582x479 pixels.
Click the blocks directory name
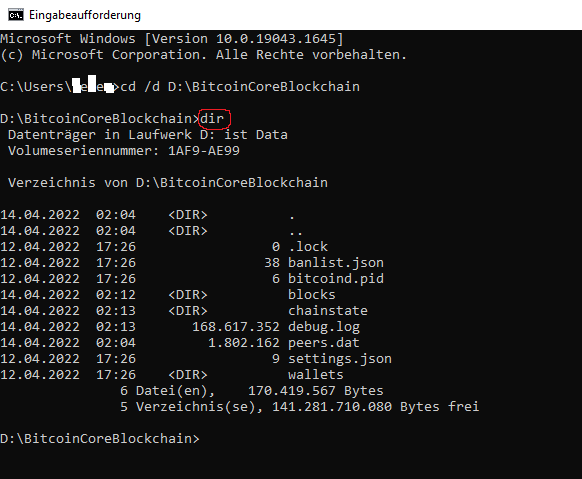pyautogui.click(x=312, y=295)
